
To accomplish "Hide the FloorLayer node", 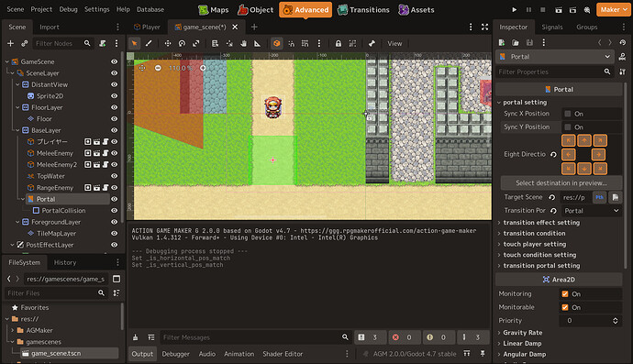I will pyautogui.click(x=115, y=107).
